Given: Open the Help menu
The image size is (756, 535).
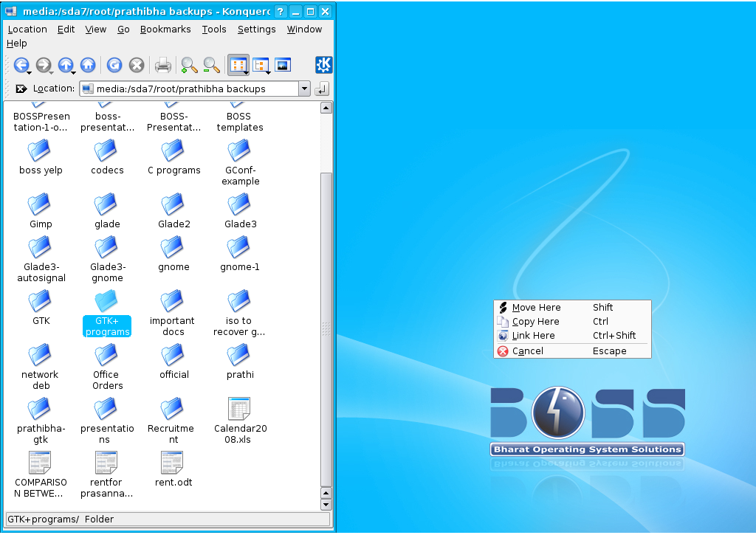Looking at the screenshot, I should pyautogui.click(x=17, y=44).
